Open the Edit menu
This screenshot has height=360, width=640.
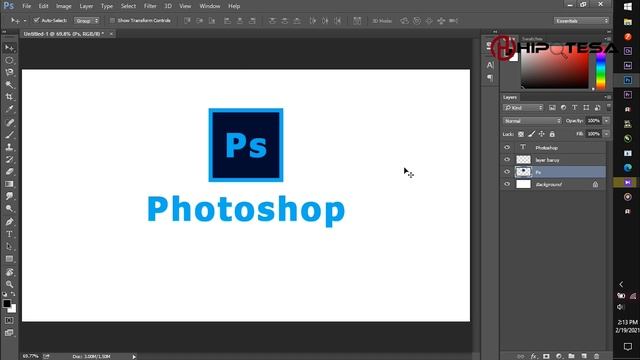click(x=43, y=6)
